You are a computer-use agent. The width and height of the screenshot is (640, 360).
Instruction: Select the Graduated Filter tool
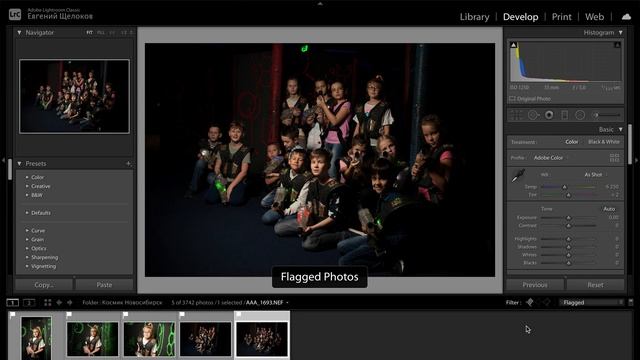pos(564,116)
